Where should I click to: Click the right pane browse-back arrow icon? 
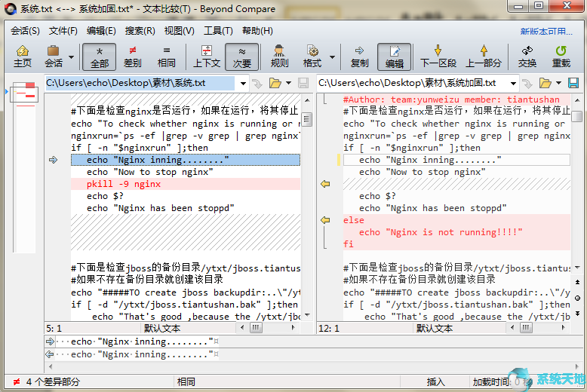click(x=527, y=84)
